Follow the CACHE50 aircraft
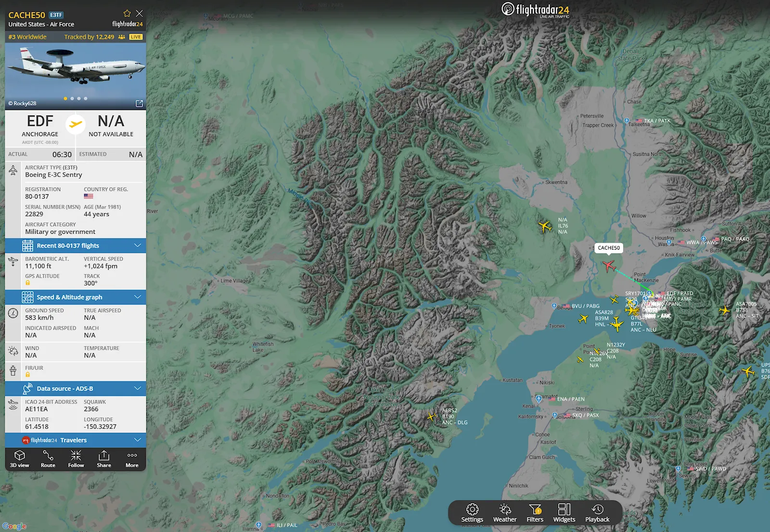 tap(76, 459)
